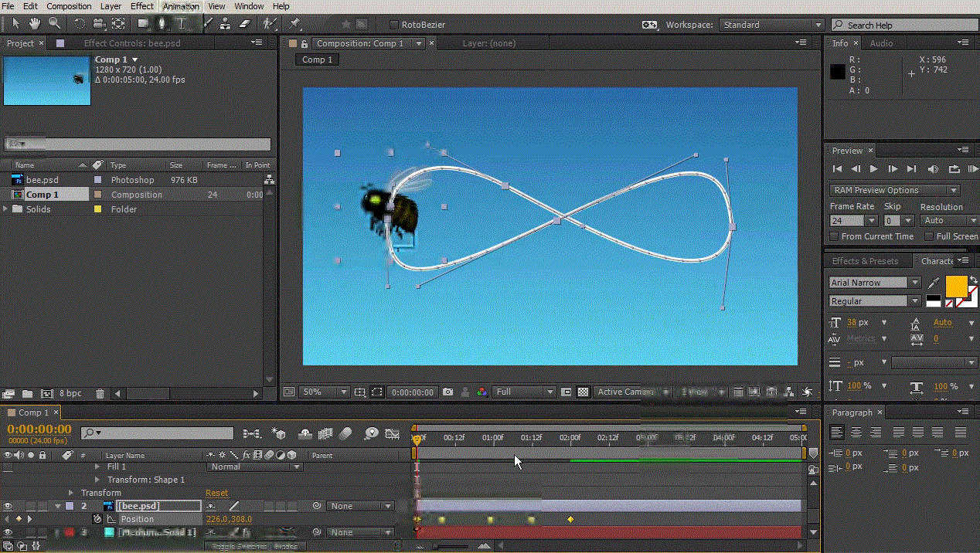This screenshot has width=980, height=553.
Task: Expand the Solids folder
Action: pyautogui.click(x=7, y=209)
